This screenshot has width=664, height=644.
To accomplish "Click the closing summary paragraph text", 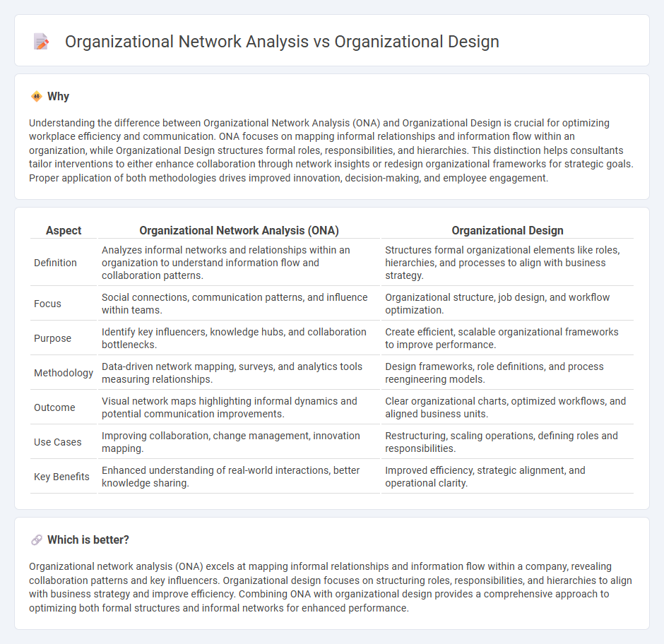I will pos(329,587).
